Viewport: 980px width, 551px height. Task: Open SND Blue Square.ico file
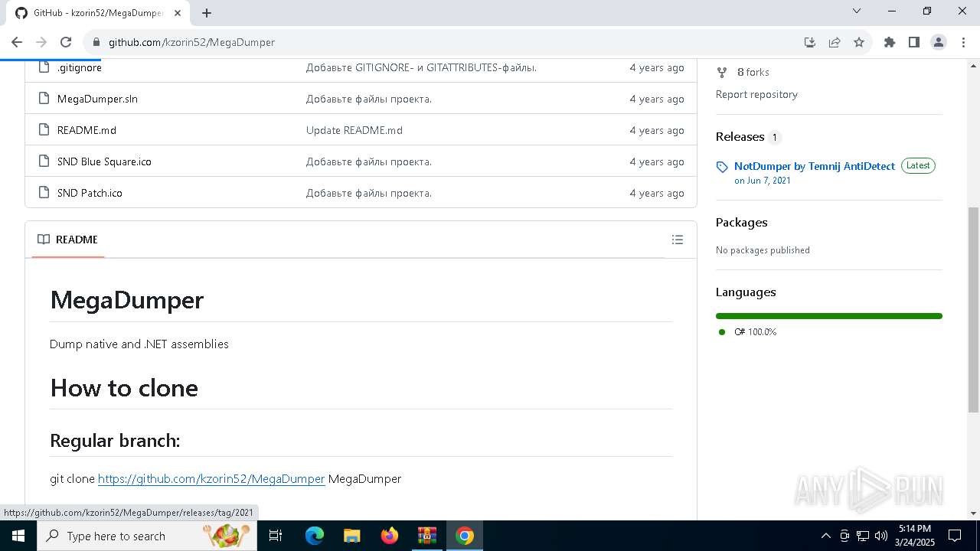[x=104, y=161]
